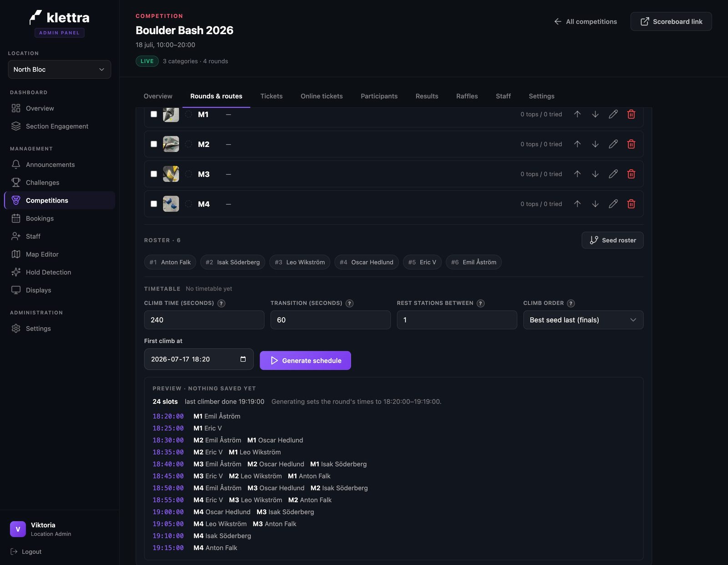This screenshot has width=728, height=565.
Task: Open calendar picker in First climb field
Action: point(243,359)
